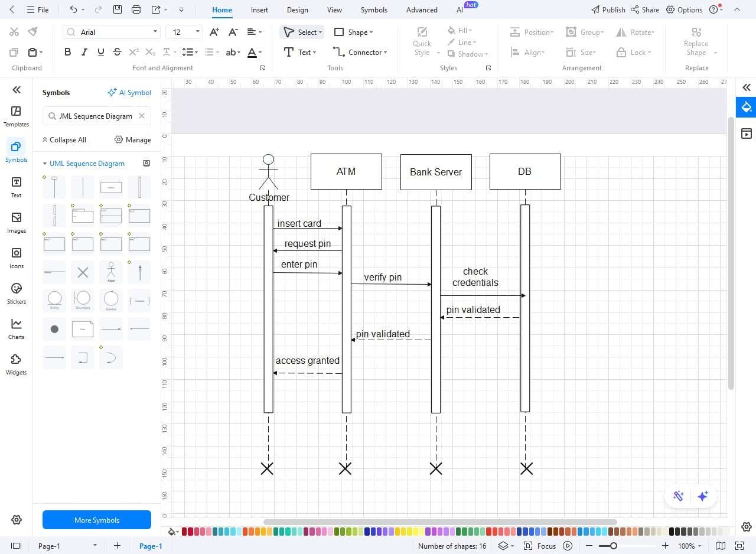
Task: Click the Undo arrow icon
Action: [x=73, y=9]
